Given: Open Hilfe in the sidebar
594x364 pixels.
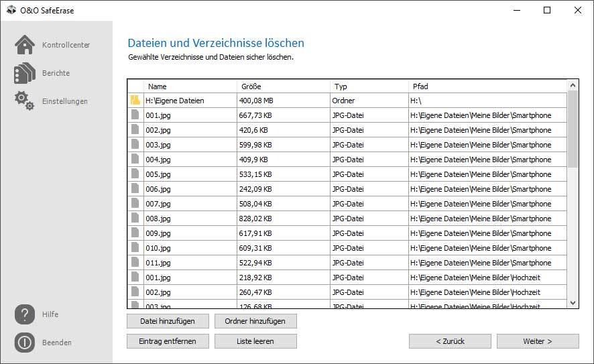Looking at the screenshot, I should click(x=50, y=314).
